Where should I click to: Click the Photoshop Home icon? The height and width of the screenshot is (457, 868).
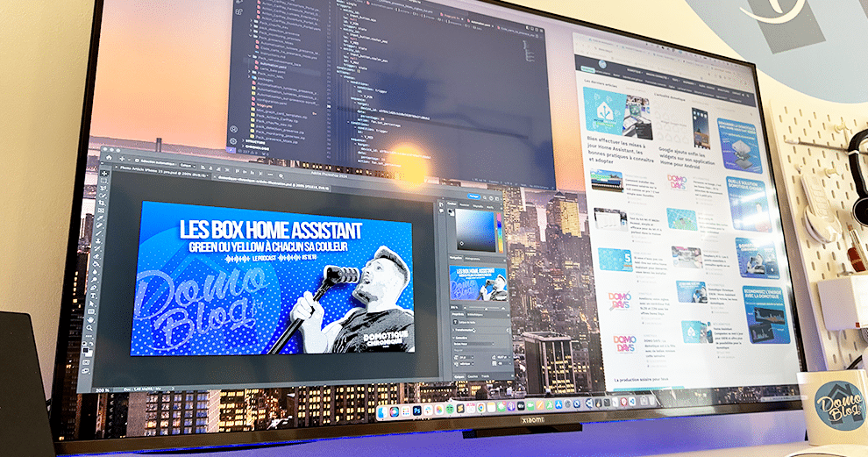coord(109,157)
